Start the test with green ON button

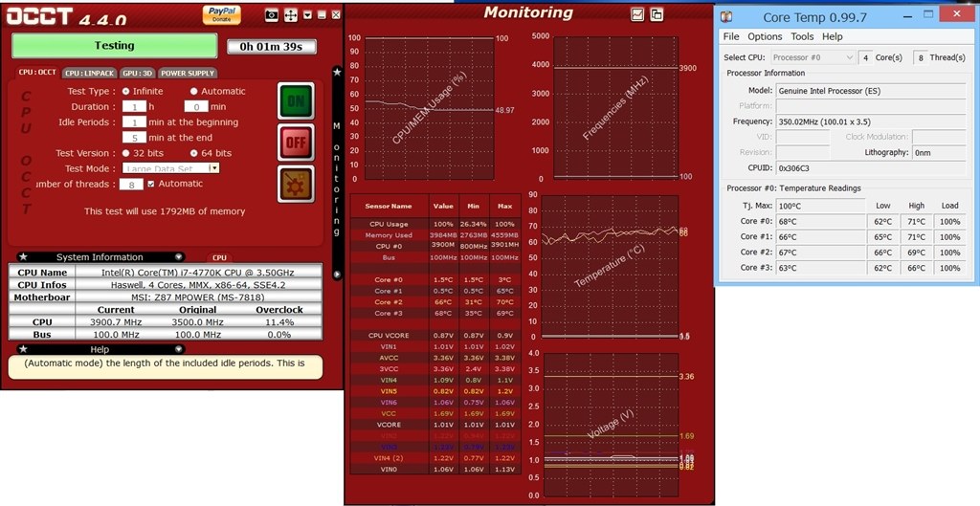tap(296, 100)
